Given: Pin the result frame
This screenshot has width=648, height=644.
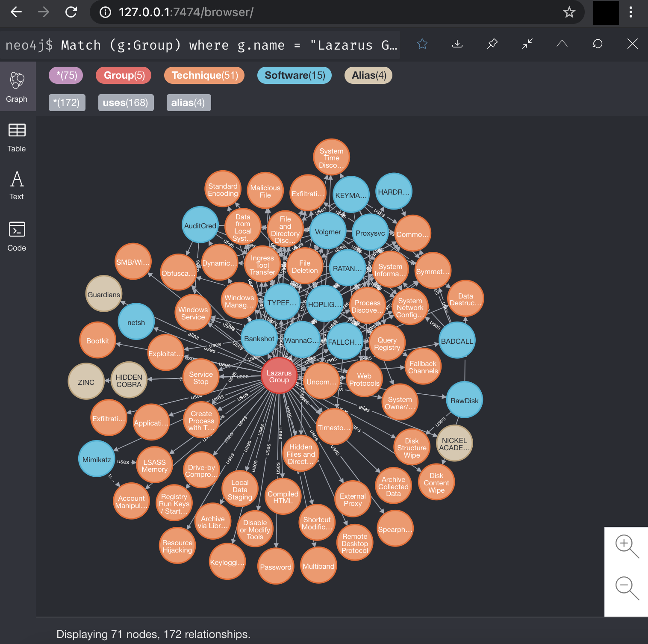Looking at the screenshot, I should click(x=492, y=44).
